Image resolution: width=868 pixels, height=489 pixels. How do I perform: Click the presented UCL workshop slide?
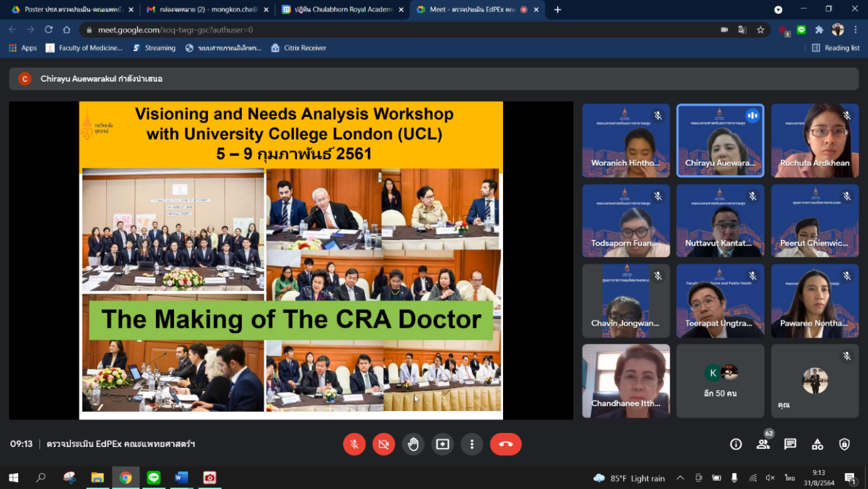coord(291,260)
